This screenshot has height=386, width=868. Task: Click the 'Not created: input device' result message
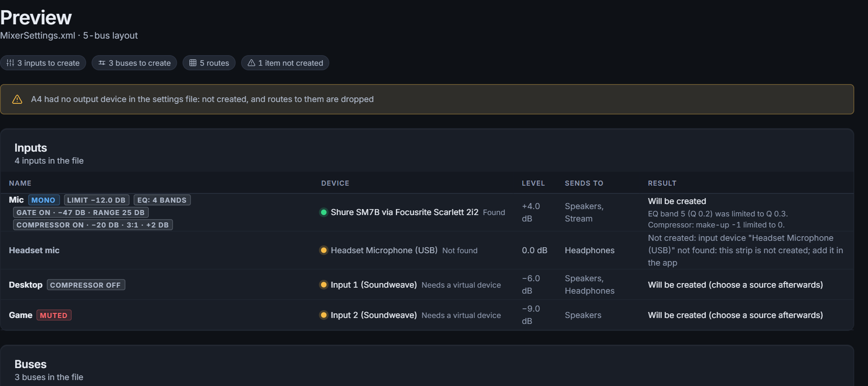pyautogui.click(x=745, y=250)
